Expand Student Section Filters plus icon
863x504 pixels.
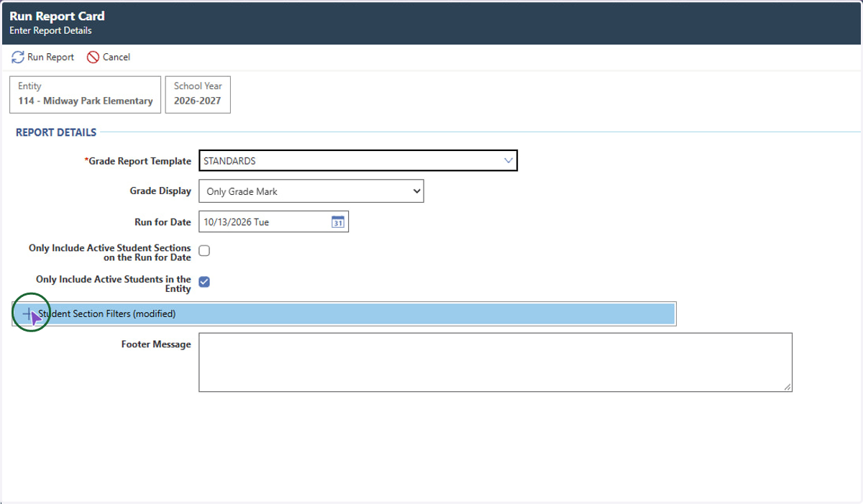(x=28, y=314)
